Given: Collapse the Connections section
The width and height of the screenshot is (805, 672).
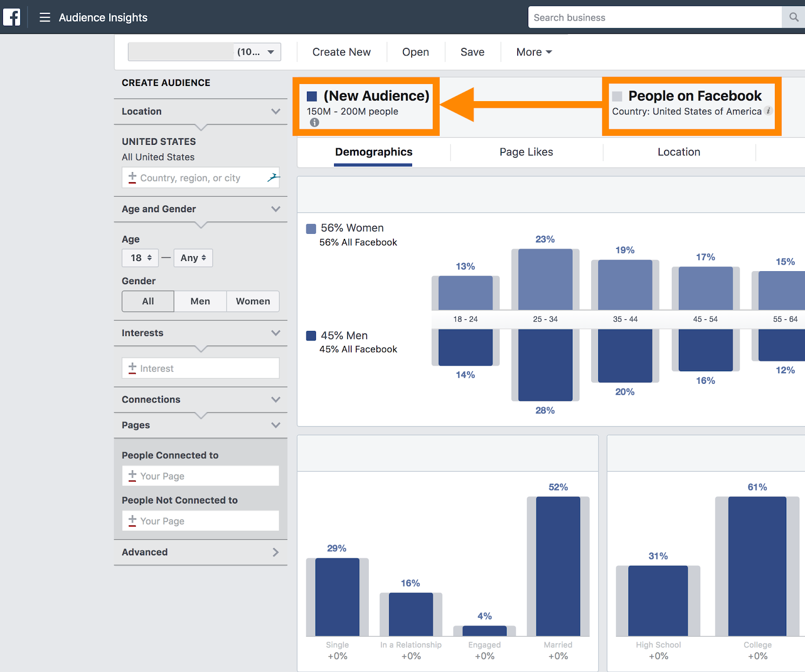Looking at the screenshot, I should point(276,399).
